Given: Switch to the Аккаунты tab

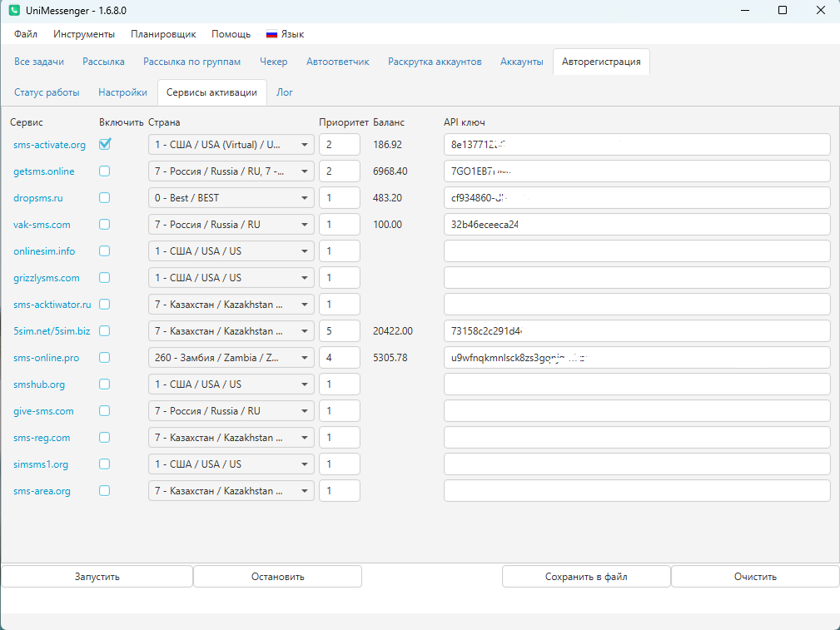Looking at the screenshot, I should coord(522,62).
